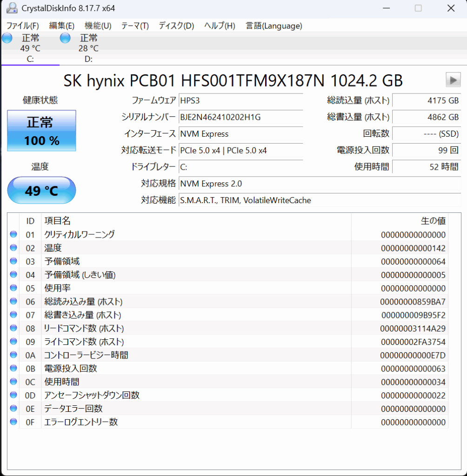Click the ID column header
This screenshot has width=467, height=476.
point(30,221)
